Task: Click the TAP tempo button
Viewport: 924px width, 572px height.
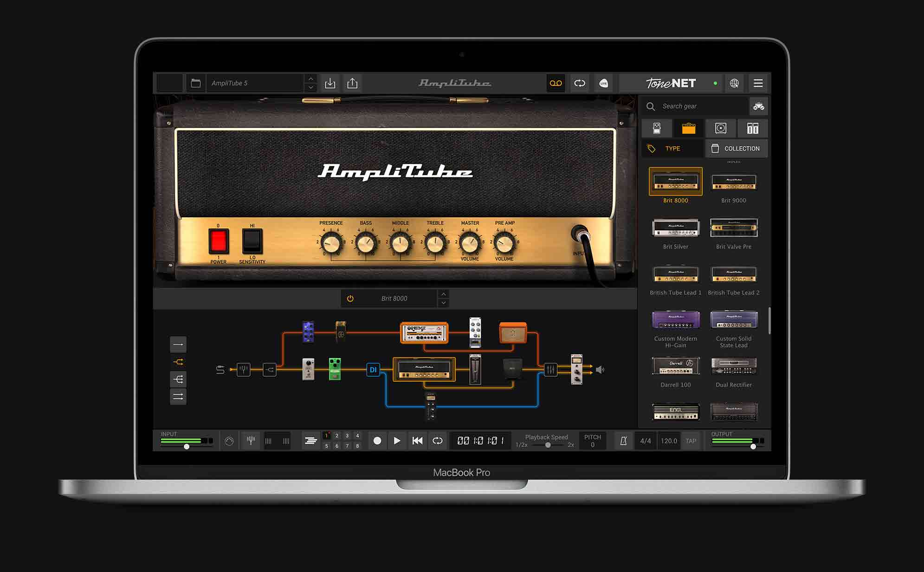Action: 691,441
